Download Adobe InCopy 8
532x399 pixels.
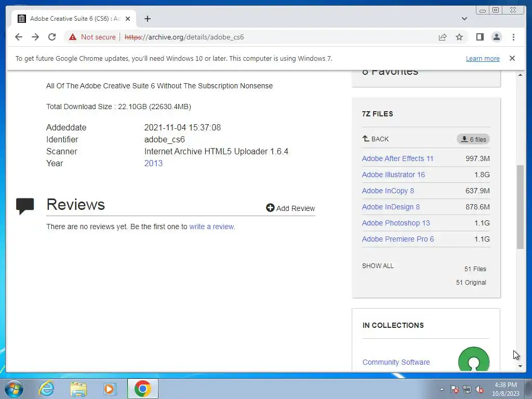[388, 191]
